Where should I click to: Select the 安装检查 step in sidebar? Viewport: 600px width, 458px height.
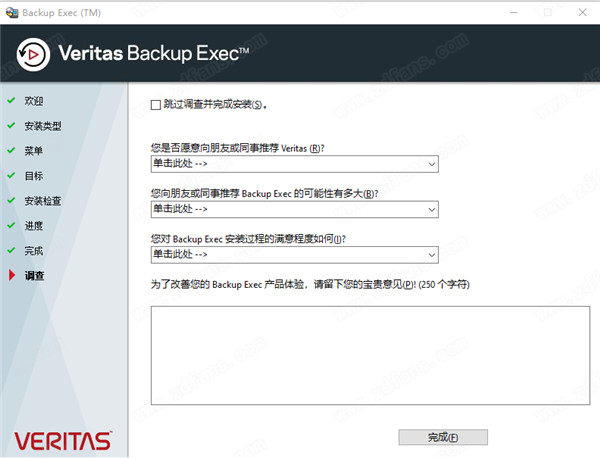pyautogui.click(x=43, y=201)
